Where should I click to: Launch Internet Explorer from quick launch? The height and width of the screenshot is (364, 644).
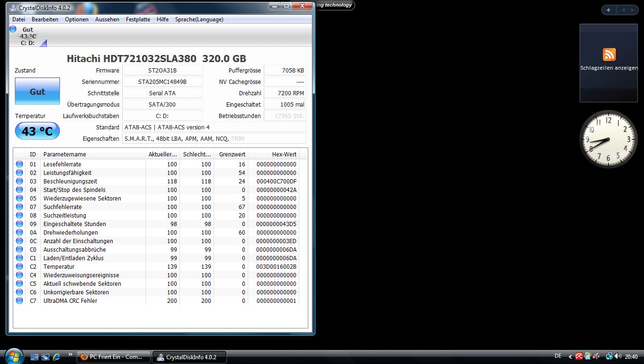coord(56,357)
